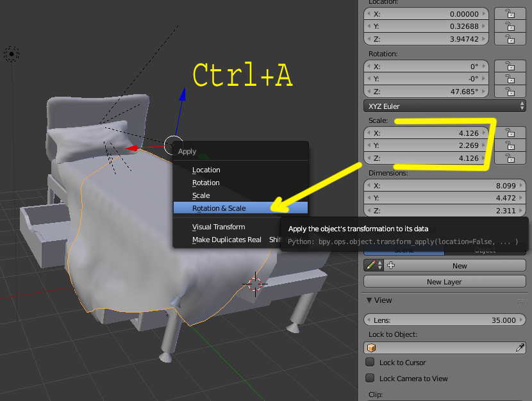The width and height of the screenshot is (532, 401).
Task: Toggle lock icon for Scale Z
Action: [510, 158]
